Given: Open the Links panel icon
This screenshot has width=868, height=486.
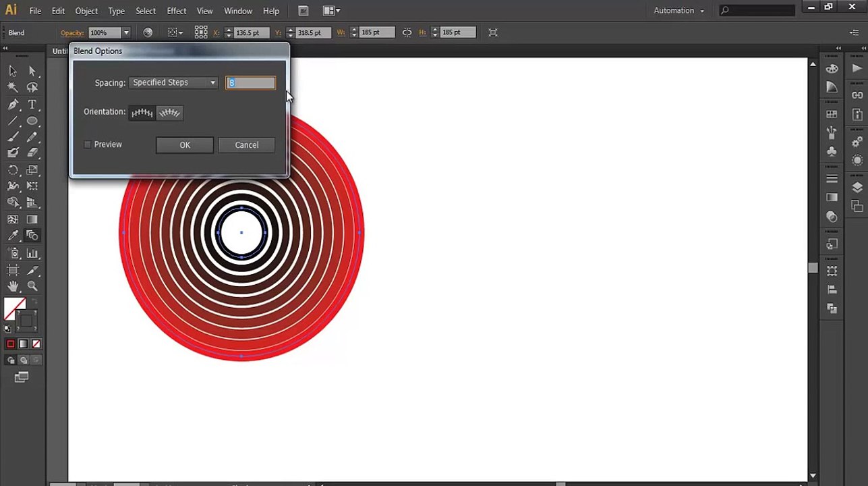Looking at the screenshot, I should tap(857, 95).
